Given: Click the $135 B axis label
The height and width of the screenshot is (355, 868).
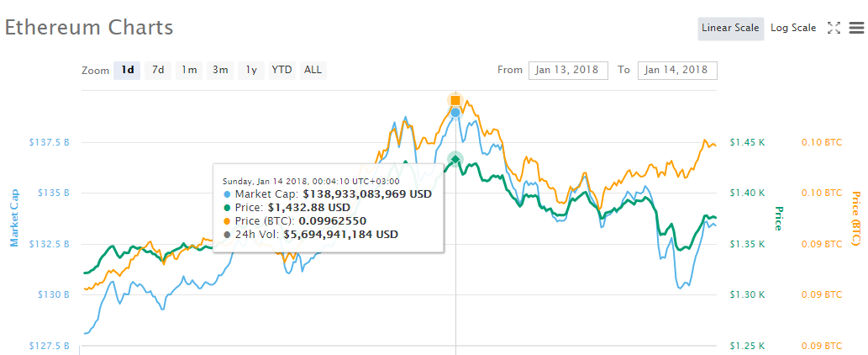Looking at the screenshot, I should tap(53, 193).
